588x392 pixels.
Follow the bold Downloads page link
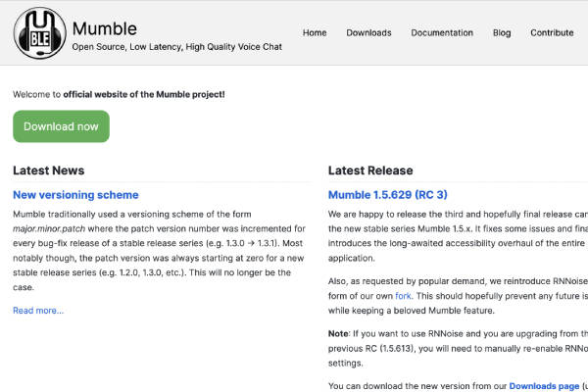pyautogui.click(x=544, y=386)
